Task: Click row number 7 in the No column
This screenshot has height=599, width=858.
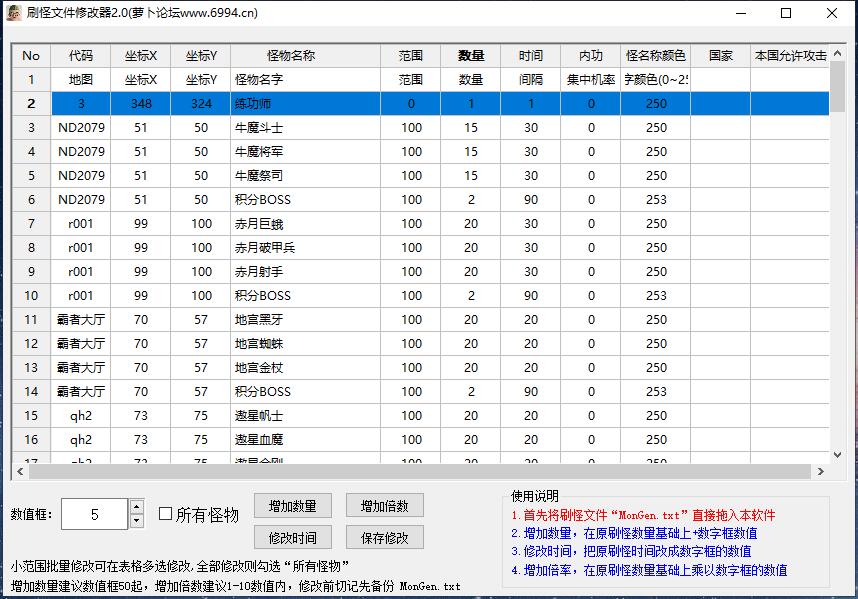Action: pyautogui.click(x=31, y=224)
